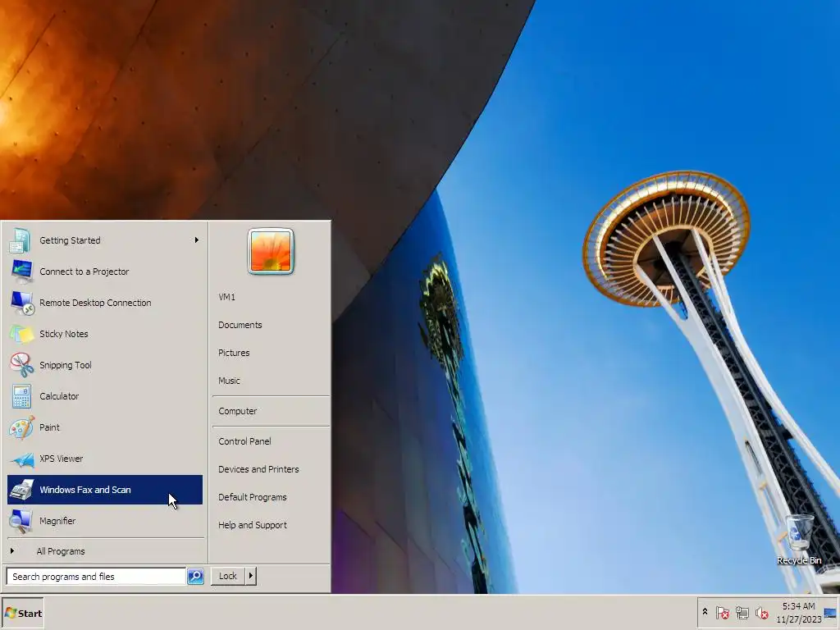Open Documents from Start menu

pos(240,325)
